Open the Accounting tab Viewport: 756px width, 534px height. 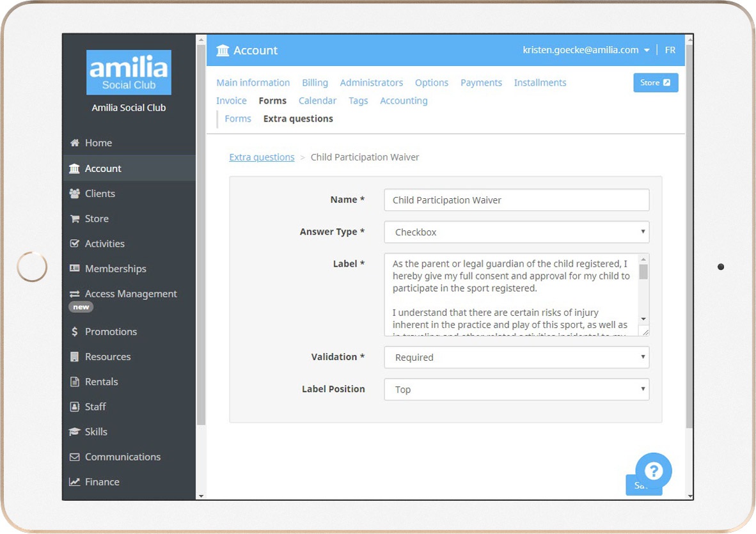pyautogui.click(x=404, y=100)
